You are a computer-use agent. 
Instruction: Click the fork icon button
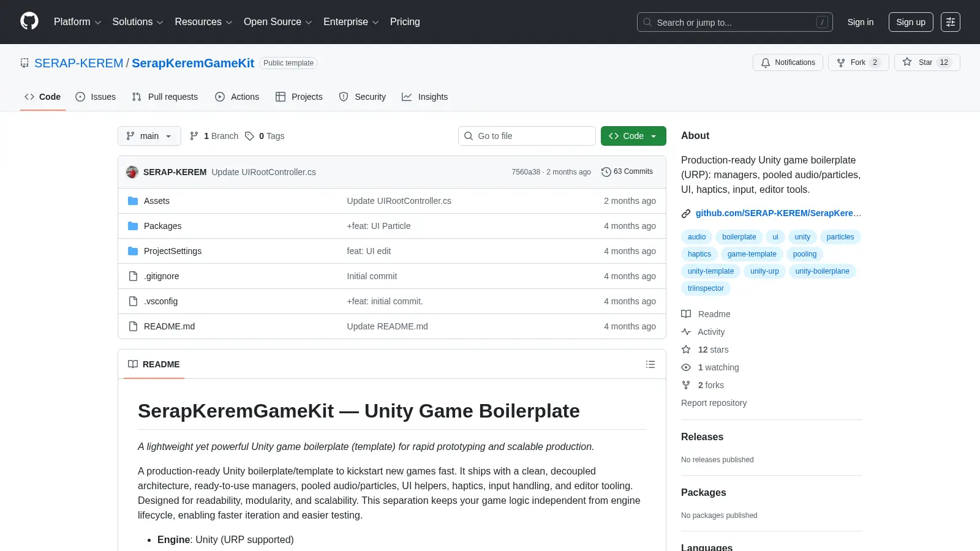[841, 62]
